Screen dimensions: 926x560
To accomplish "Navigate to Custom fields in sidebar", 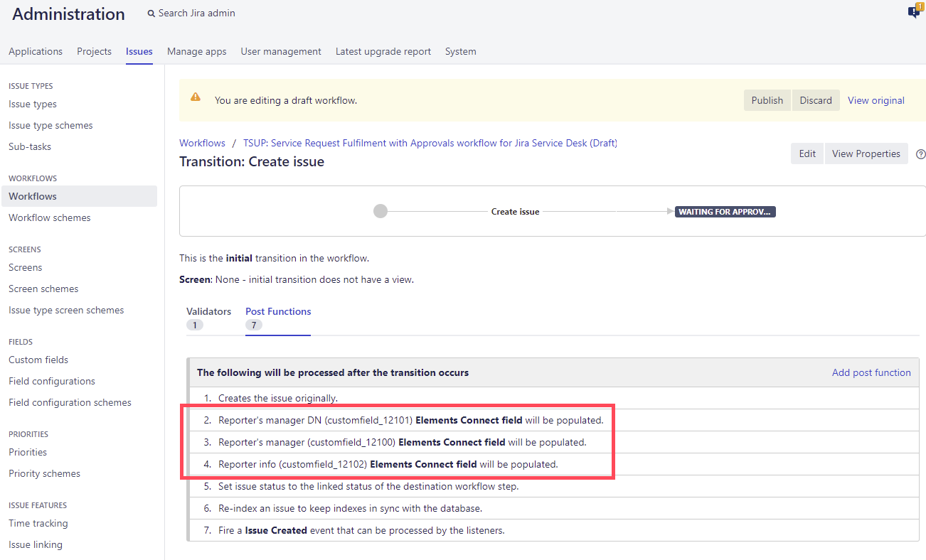I will pyautogui.click(x=38, y=360).
